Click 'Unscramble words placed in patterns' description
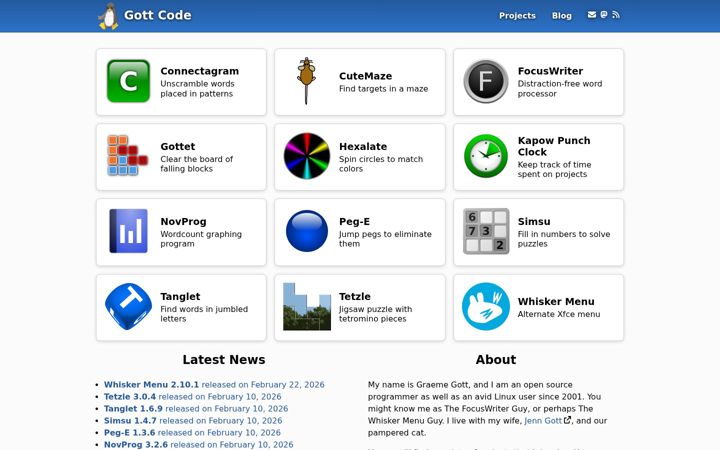Image resolution: width=720 pixels, height=450 pixels. [197, 89]
